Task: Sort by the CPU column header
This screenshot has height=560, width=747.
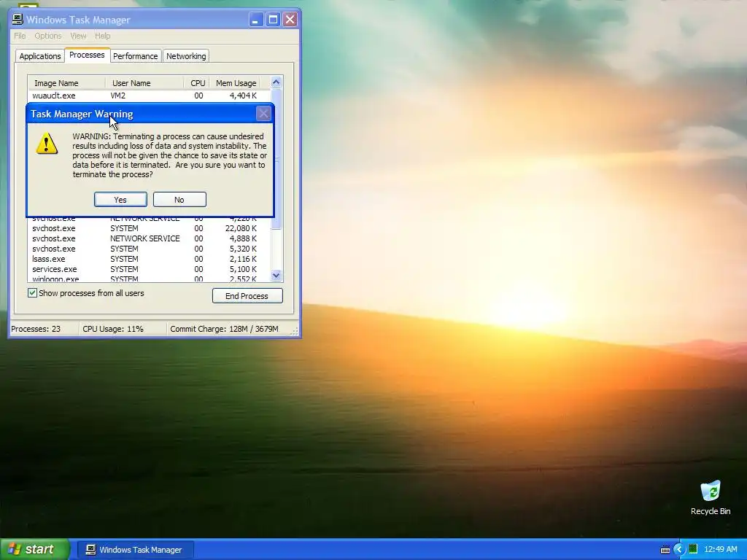Action: (x=197, y=83)
